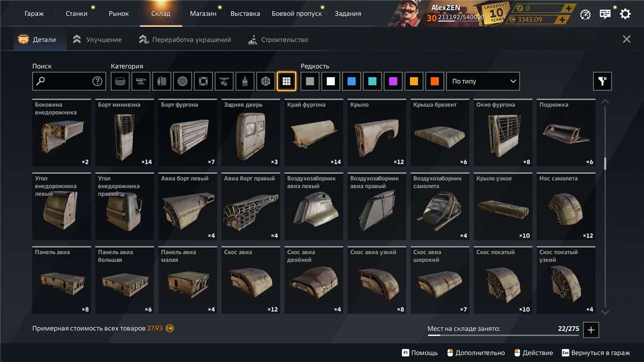
Task: Select the Крыша брезент part
Action: click(440, 132)
